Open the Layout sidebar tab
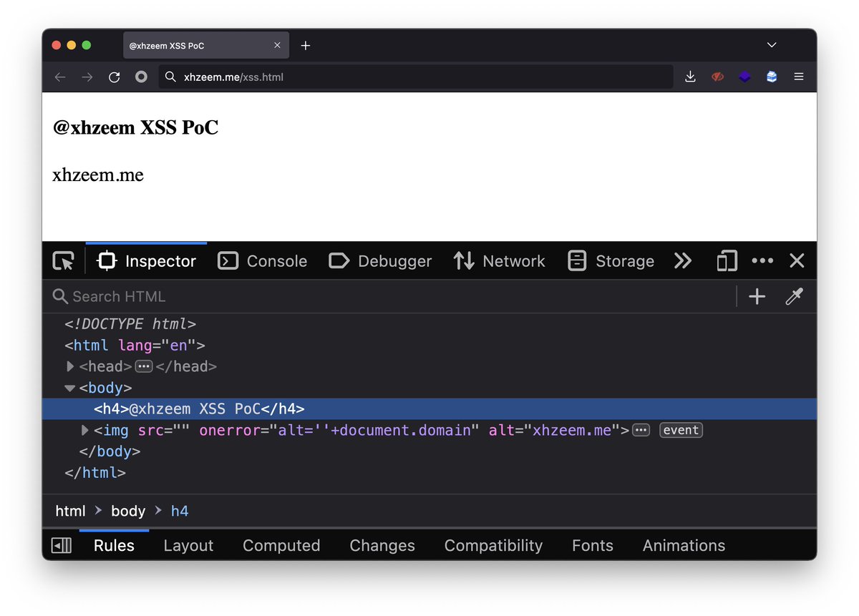The image size is (859, 616). tap(188, 546)
